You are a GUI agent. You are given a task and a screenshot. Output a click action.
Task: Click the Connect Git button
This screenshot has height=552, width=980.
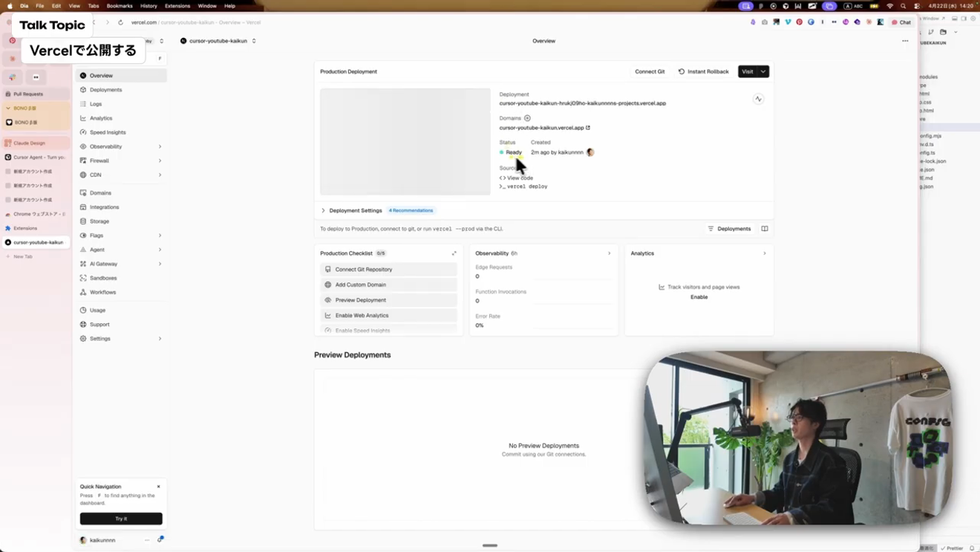coord(650,71)
